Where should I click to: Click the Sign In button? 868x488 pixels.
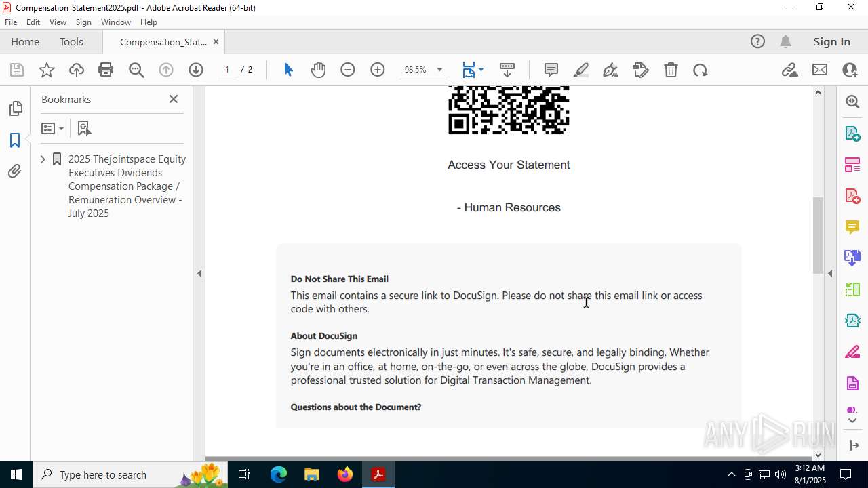(x=831, y=41)
